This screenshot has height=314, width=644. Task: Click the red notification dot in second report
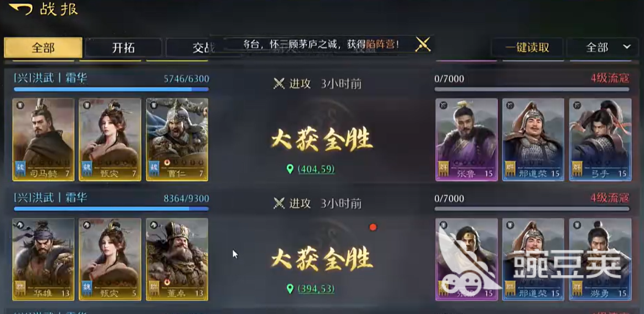pos(373,227)
